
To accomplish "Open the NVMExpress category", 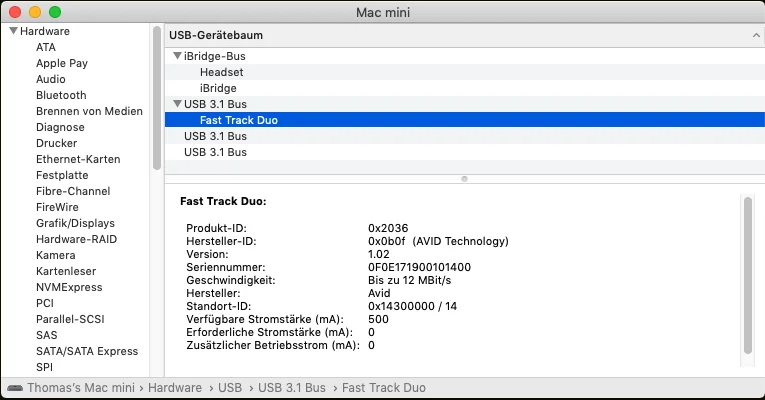I will [69, 287].
